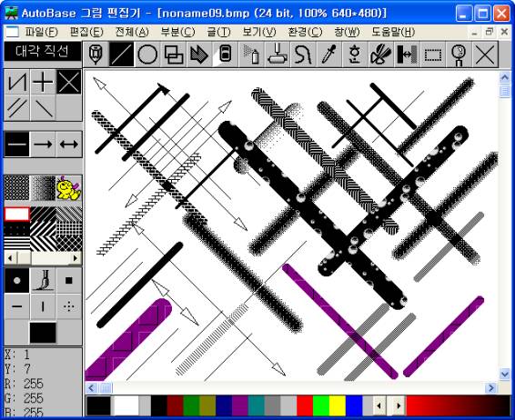Toggle the single-arrow line style

coord(43,144)
